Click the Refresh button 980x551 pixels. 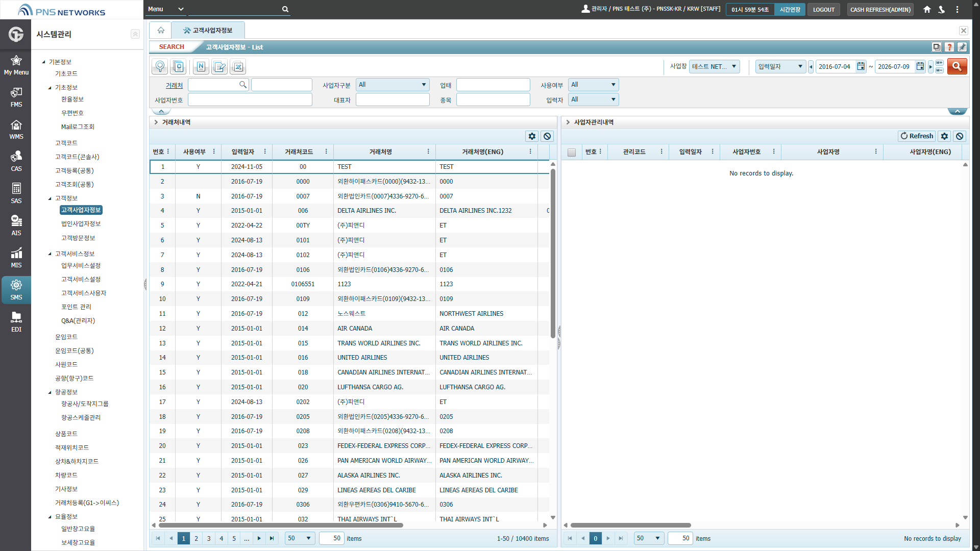tap(917, 136)
